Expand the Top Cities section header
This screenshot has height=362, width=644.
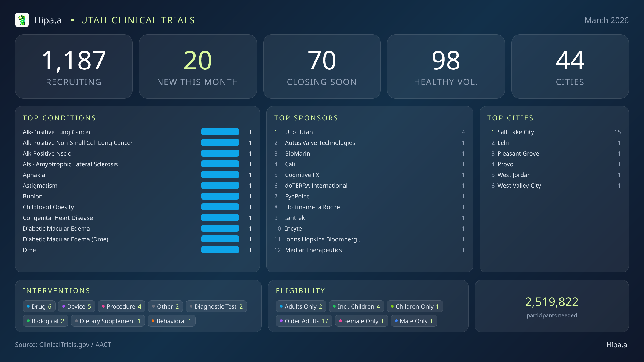tap(510, 118)
